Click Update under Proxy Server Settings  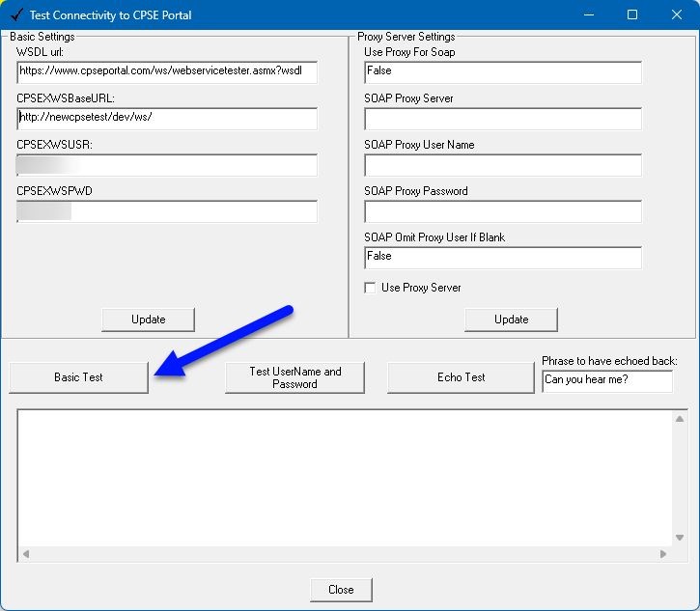(511, 319)
